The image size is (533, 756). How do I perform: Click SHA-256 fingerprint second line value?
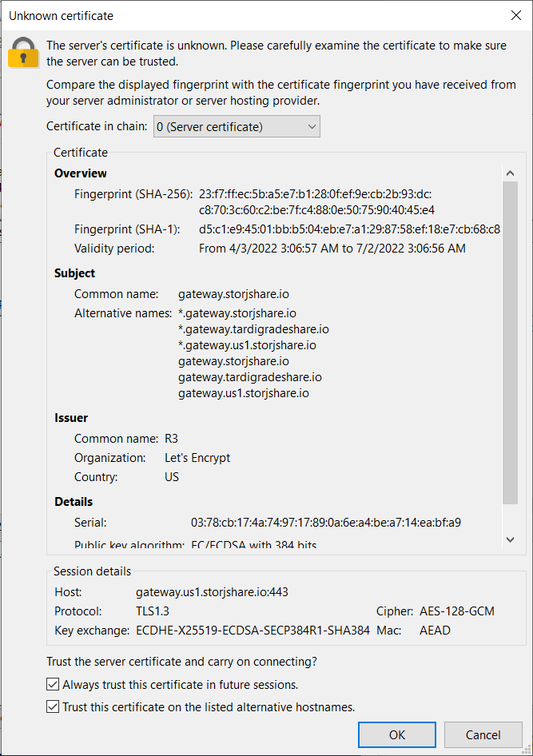click(x=316, y=210)
